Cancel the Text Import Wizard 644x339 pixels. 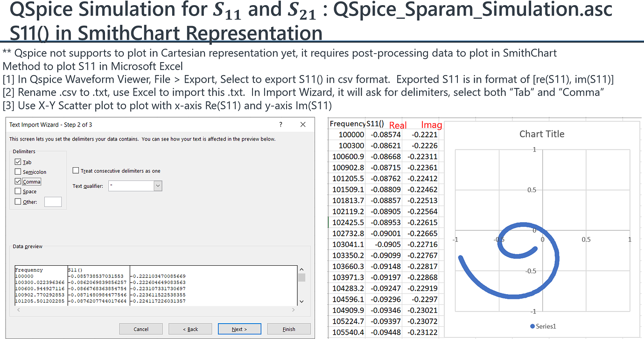(140, 329)
